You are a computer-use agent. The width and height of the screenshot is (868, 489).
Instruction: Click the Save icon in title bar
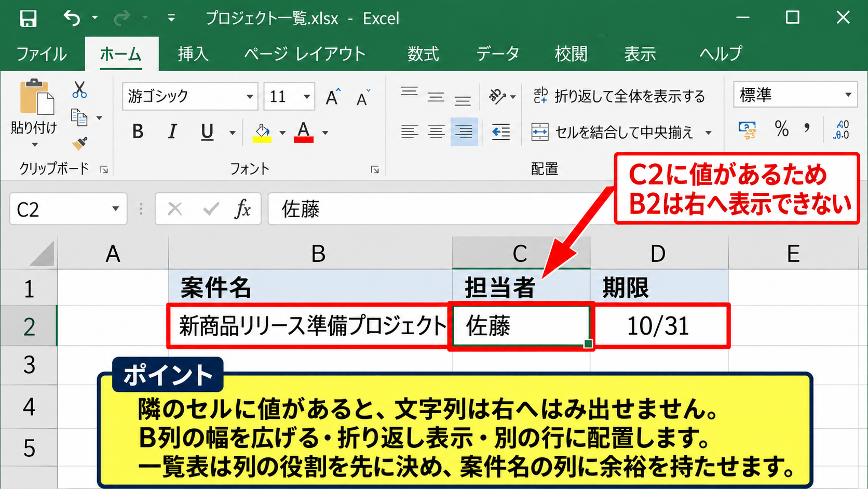[28, 19]
